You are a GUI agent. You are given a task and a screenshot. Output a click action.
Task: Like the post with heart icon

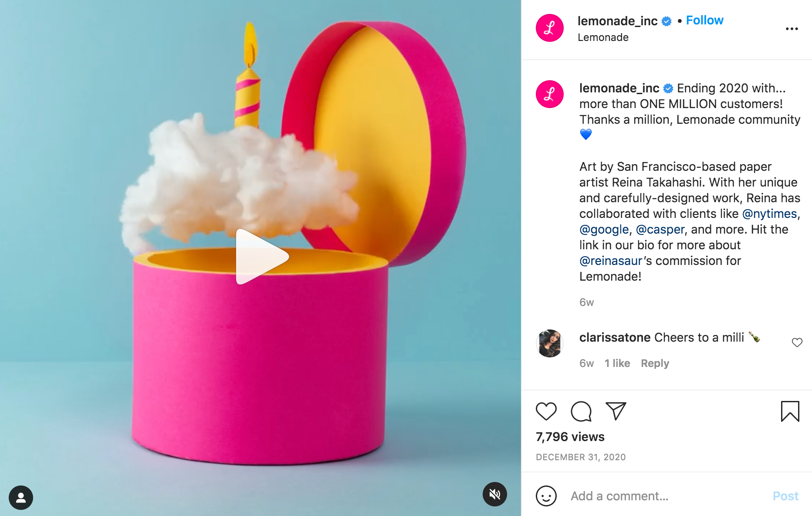pyautogui.click(x=546, y=411)
